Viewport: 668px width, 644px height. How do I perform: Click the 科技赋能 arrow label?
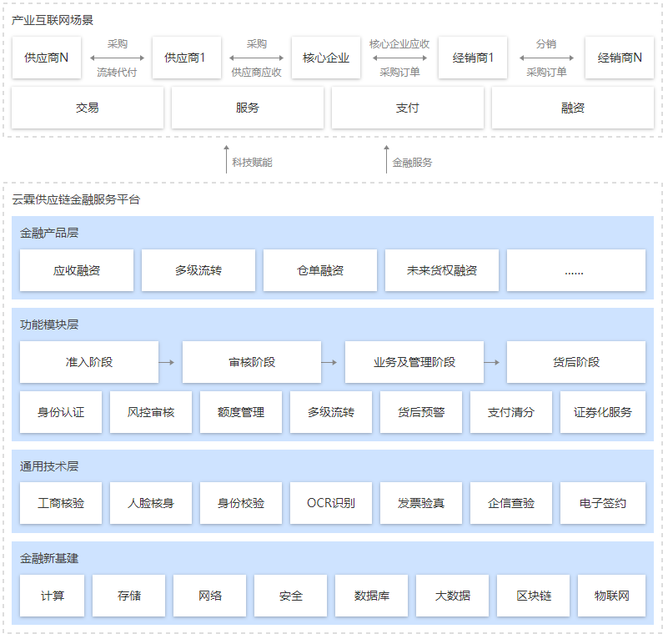pos(252,163)
